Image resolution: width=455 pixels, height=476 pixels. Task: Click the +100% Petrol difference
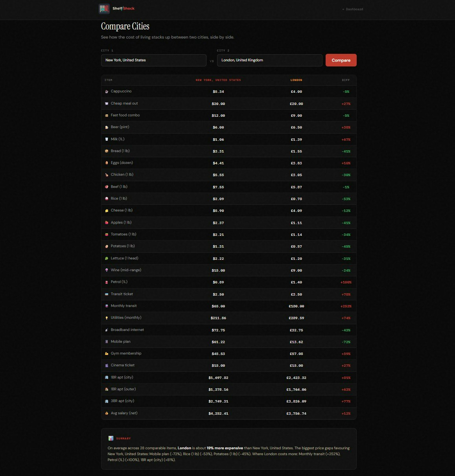[x=346, y=282]
